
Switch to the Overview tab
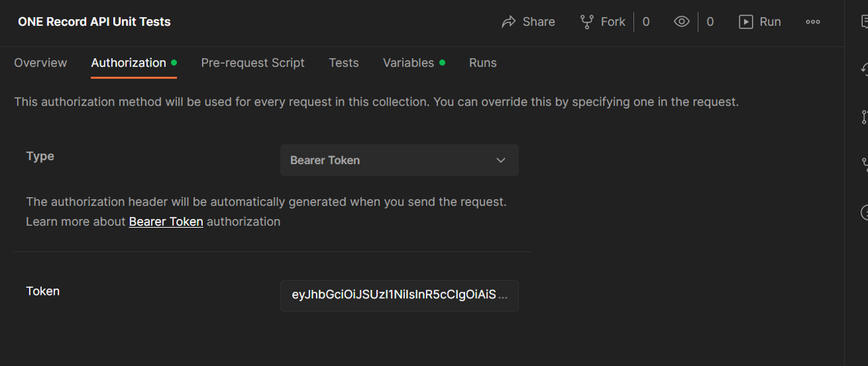(41, 63)
